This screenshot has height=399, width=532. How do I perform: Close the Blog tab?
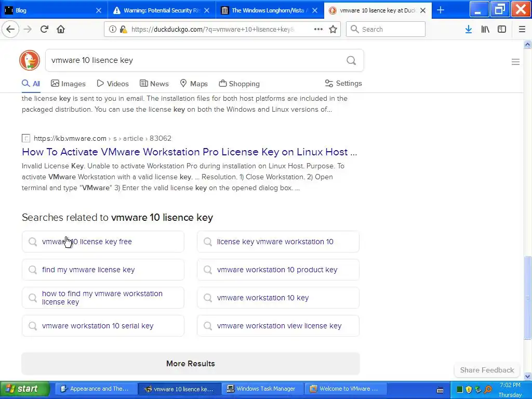tap(98, 10)
